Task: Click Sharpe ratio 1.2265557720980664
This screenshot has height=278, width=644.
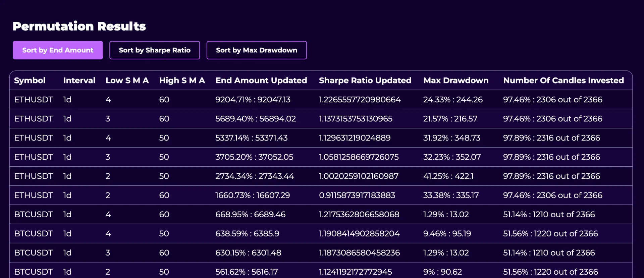Action: pos(360,100)
